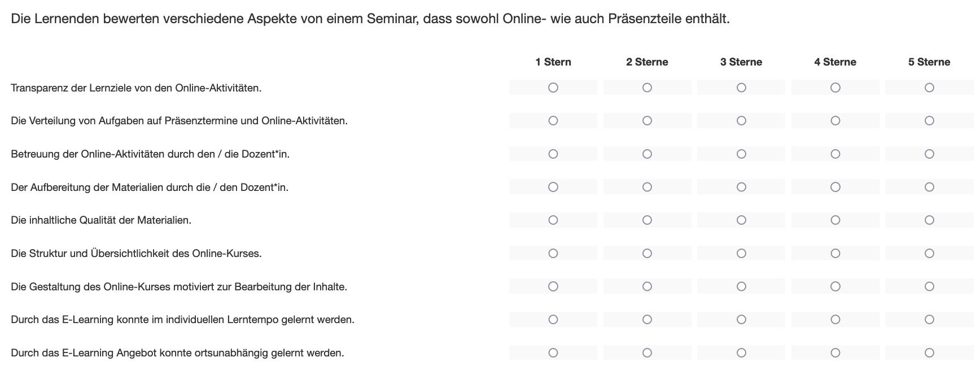Screen dimensions: 980x392
Task: Rate ortsunabhängig gelernt row with 2 Sterne
Action: coord(647,352)
